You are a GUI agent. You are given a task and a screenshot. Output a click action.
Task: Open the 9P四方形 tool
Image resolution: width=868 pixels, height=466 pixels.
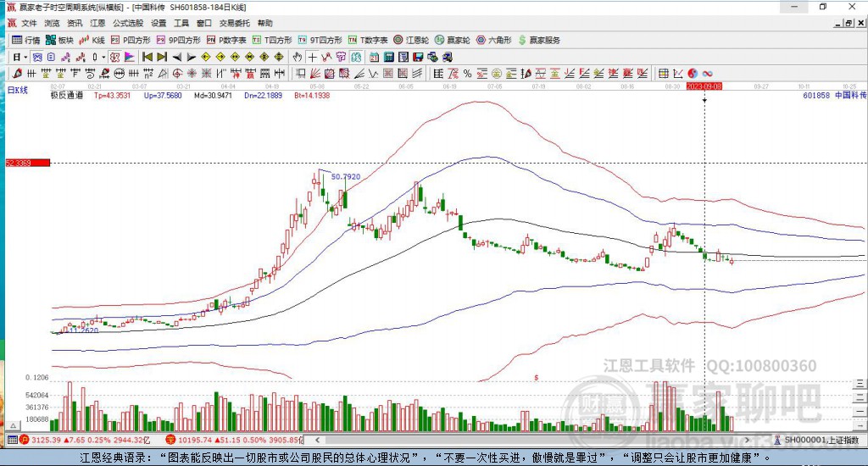tap(179, 40)
